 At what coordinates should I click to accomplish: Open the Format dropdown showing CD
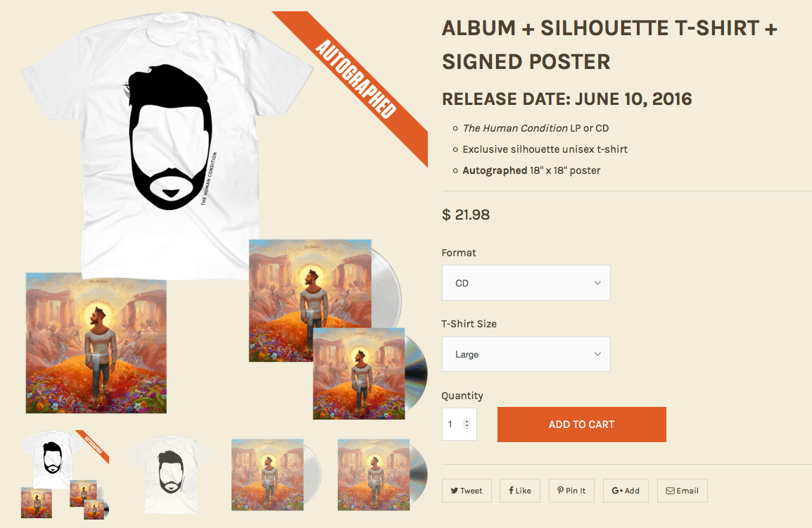click(x=526, y=283)
